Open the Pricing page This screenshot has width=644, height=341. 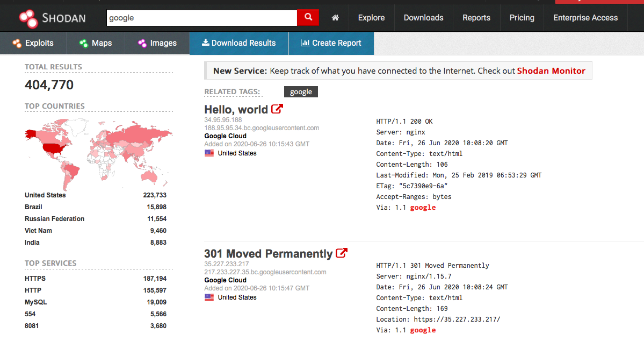point(522,18)
